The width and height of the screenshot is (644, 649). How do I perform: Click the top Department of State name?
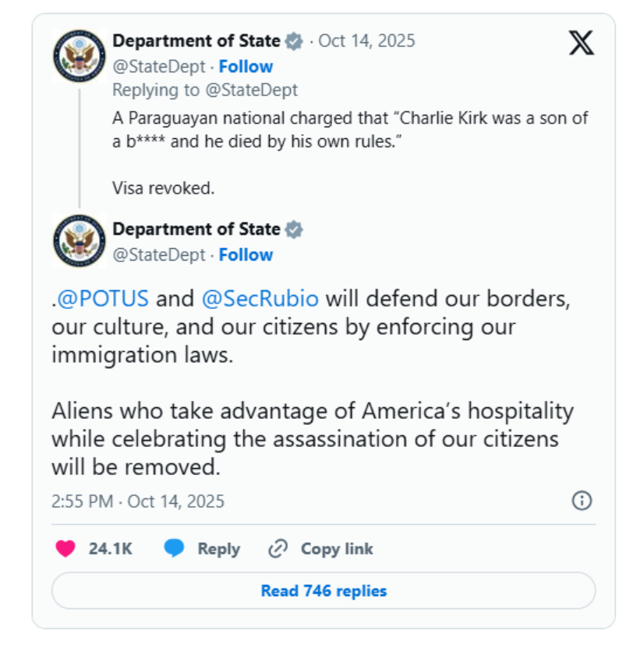click(x=196, y=41)
